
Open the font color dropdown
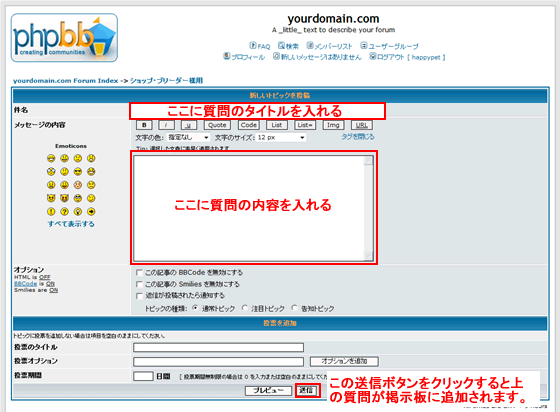[189, 137]
